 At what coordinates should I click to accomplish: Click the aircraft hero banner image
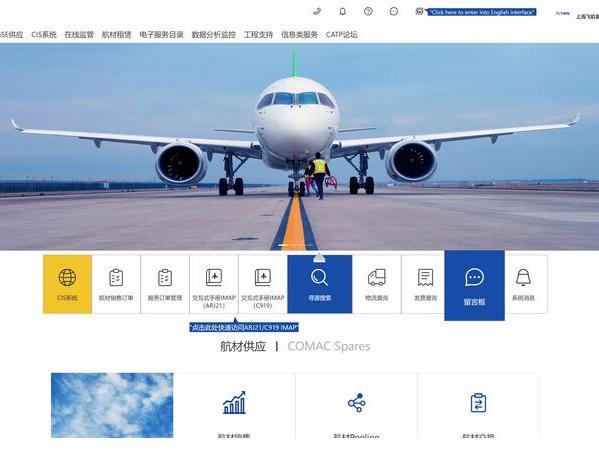(x=300, y=147)
